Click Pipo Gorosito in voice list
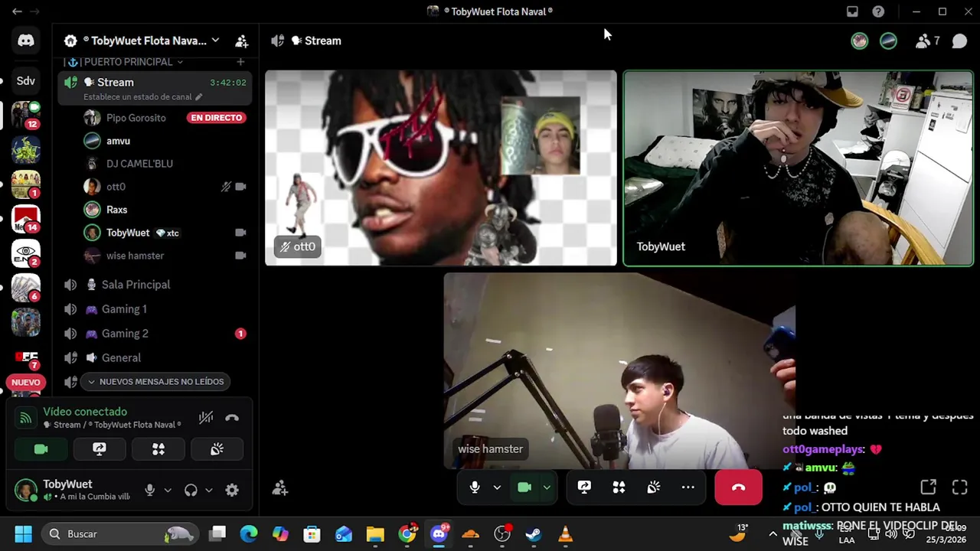980x551 pixels. pyautogui.click(x=136, y=118)
